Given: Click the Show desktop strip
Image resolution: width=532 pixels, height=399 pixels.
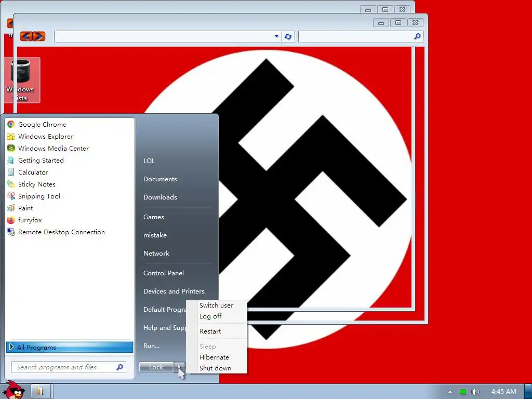Looking at the screenshot, I should 528,392.
